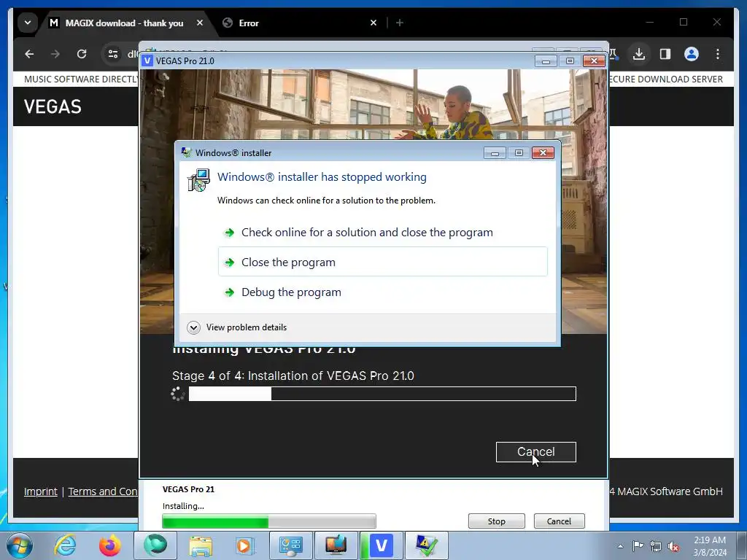
Task: Launch Internet Explorer from taskbar
Action: point(65,545)
